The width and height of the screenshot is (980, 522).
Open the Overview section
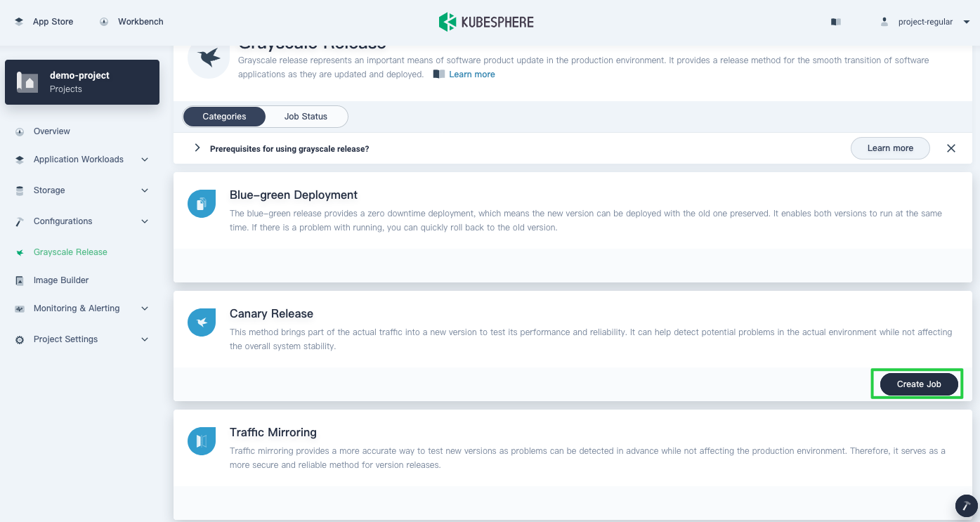[51, 131]
